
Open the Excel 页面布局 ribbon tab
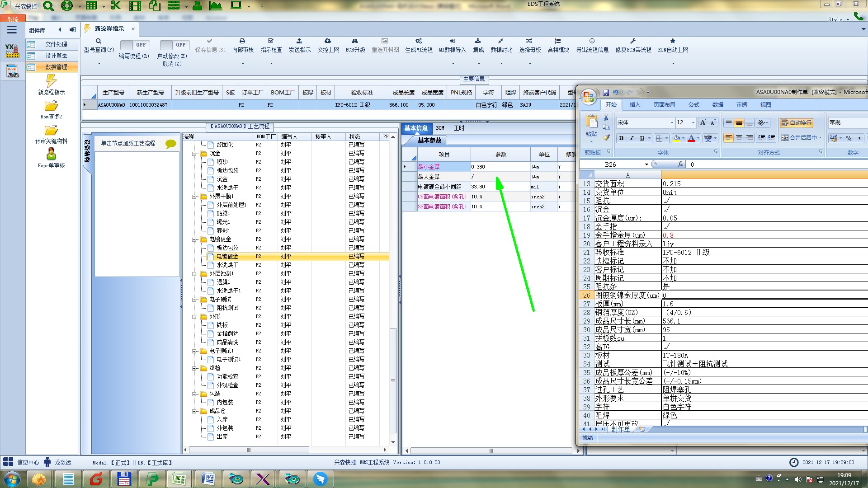pyautogui.click(x=664, y=105)
